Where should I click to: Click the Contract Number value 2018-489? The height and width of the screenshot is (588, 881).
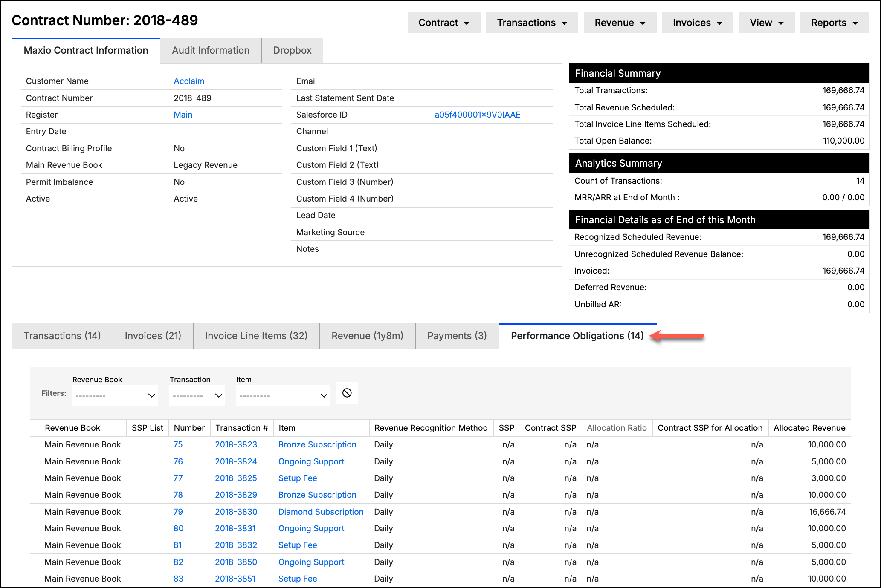[192, 98]
